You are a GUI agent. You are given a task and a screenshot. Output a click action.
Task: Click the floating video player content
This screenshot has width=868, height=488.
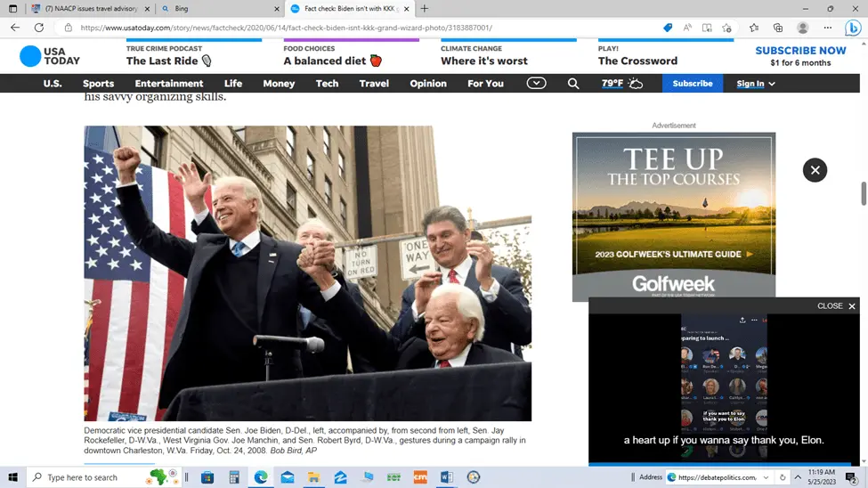pos(724,389)
